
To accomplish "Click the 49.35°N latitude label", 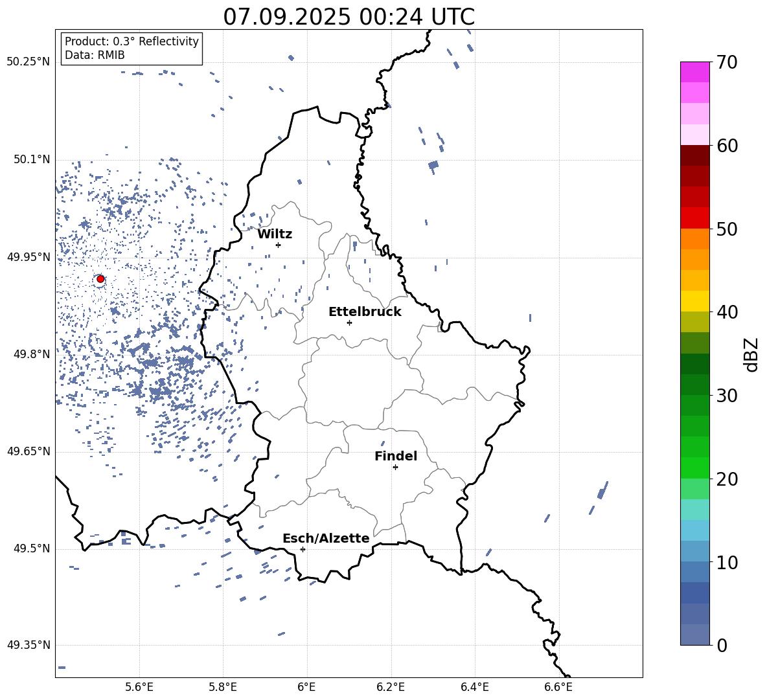I will 29,645.
